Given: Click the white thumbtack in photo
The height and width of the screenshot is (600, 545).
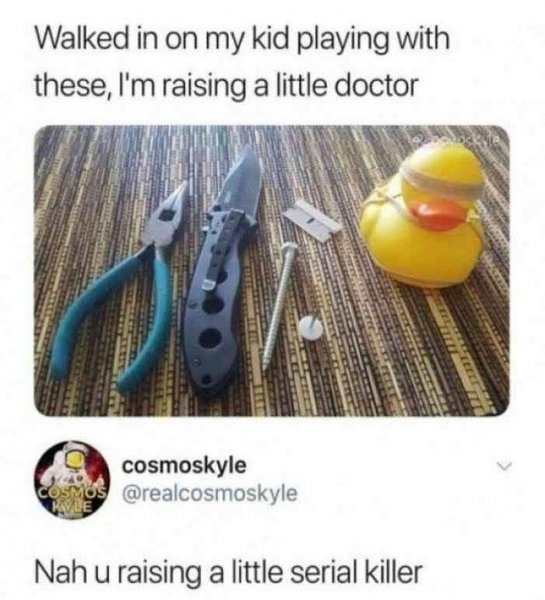Looking at the screenshot, I should [309, 327].
